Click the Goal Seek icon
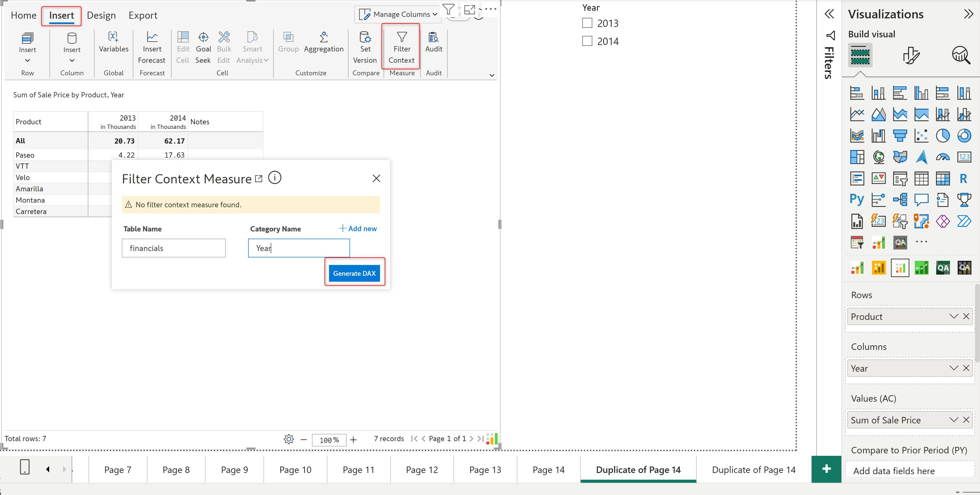The width and height of the screenshot is (980, 495). 203,37
